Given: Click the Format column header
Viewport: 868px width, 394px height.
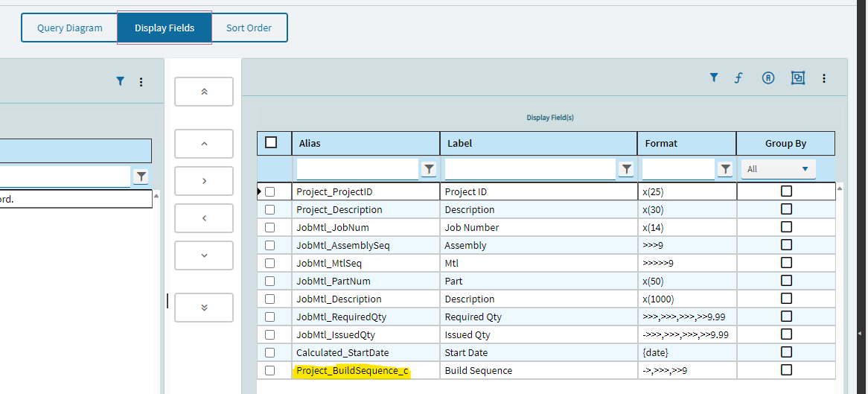Looking at the screenshot, I should coord(687,143).
